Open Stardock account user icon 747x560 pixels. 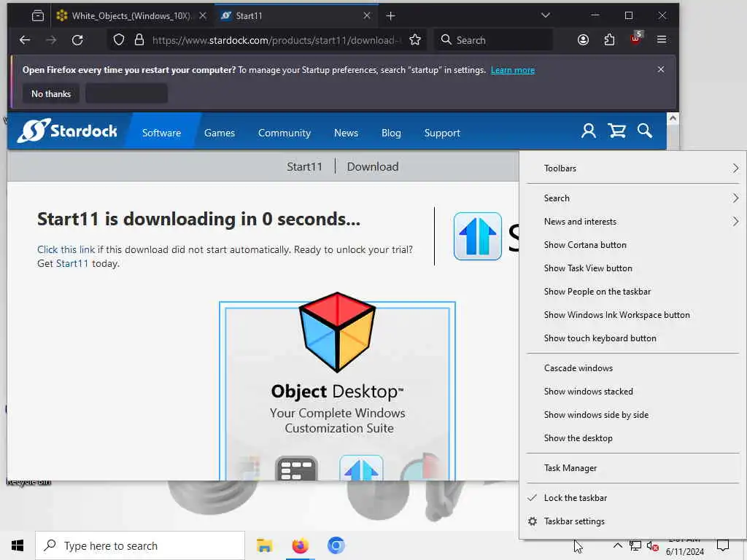[x=589, y=131]
